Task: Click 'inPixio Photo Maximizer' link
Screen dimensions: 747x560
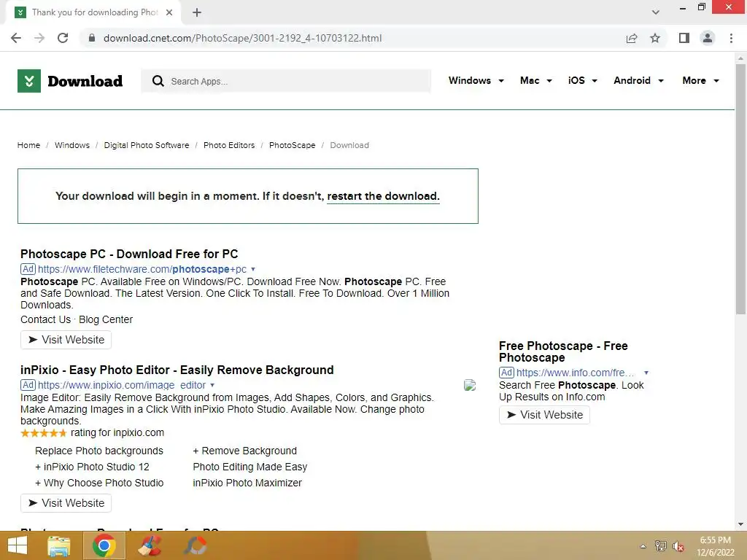Action: point(247,483)
